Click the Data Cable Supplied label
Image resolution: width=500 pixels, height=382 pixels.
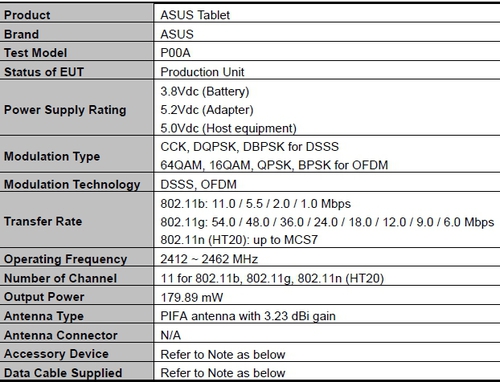pos(63,373)
